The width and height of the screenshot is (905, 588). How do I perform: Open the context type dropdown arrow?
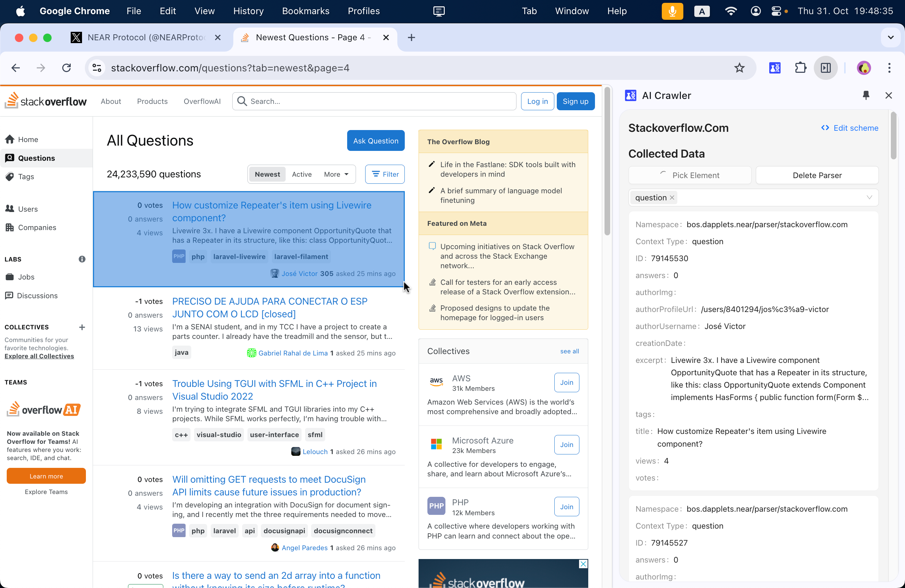(869, 198)
